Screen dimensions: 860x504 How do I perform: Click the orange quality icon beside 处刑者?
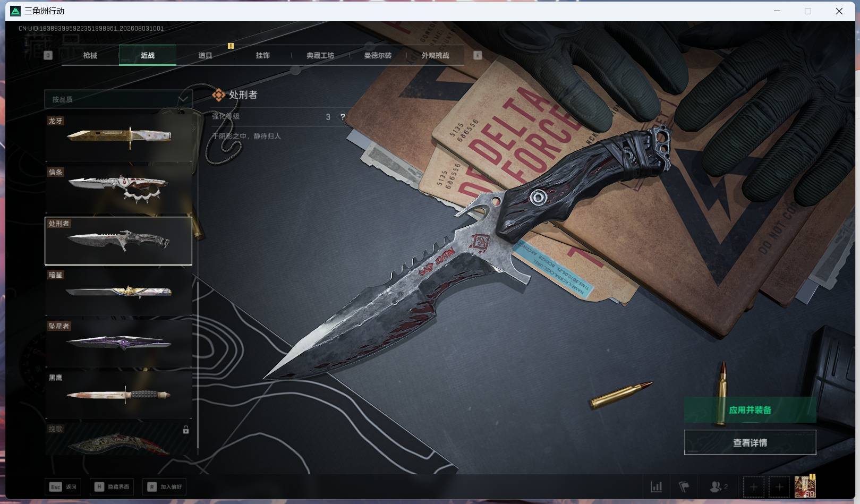(x=218, y=95)
